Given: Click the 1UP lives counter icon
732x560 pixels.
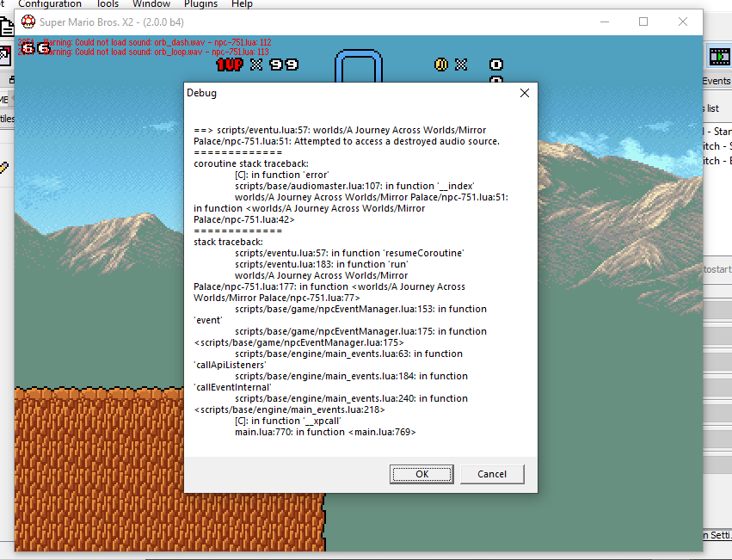Looking at the screenshot, I should pos(230,65).
